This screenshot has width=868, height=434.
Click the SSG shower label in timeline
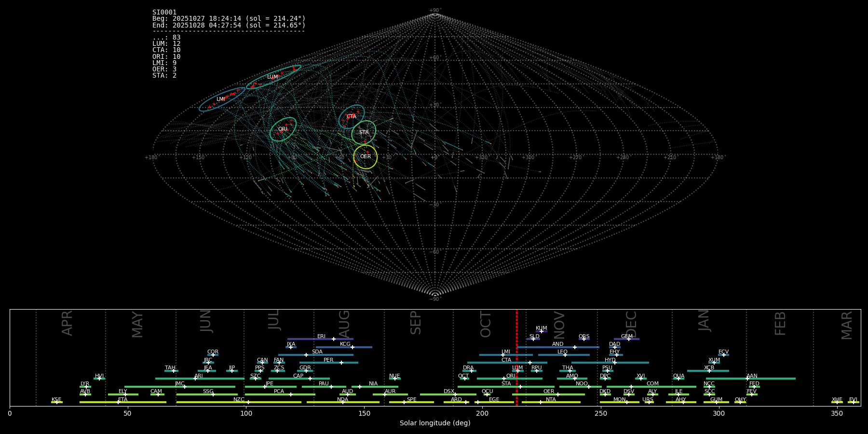click(208, 392)
